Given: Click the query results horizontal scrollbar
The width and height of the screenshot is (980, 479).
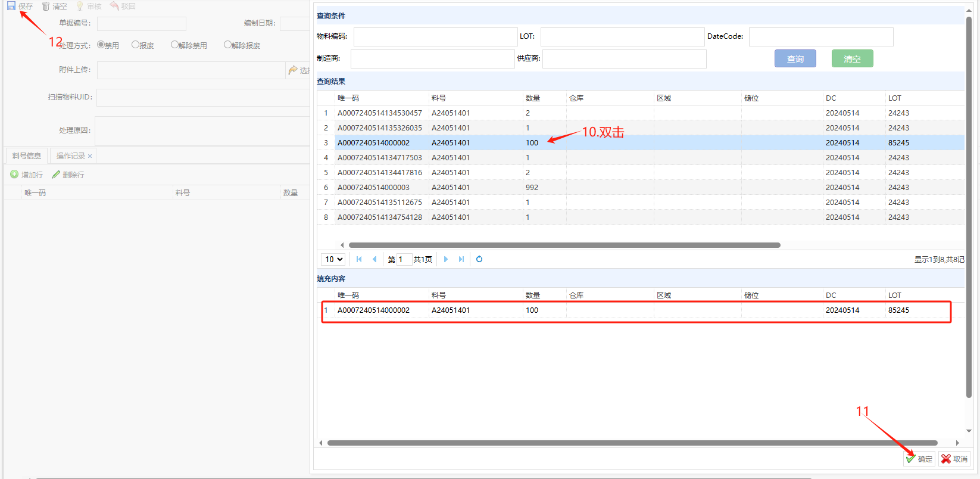Looking at the screenshot, I should point(564,245).
